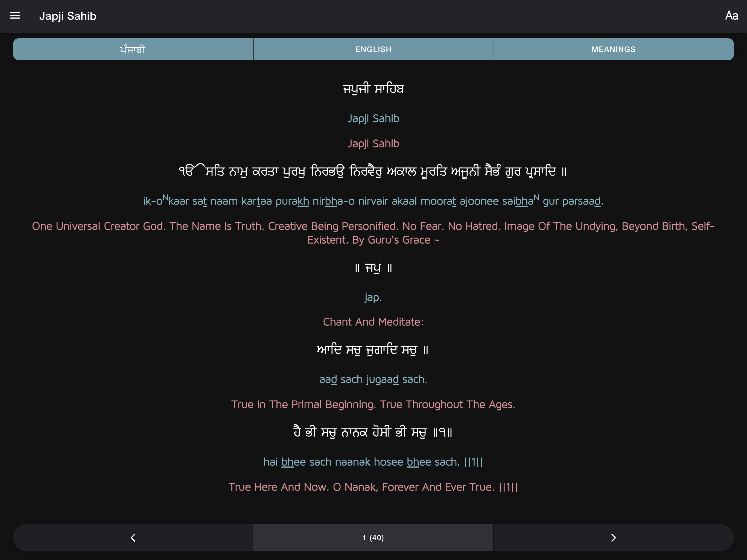Tap the ਹੈ ਭੀ ਸਚੁ ਨਾਨਕ line
Viewport: 747px width, 560px height.
pos(373,432)
